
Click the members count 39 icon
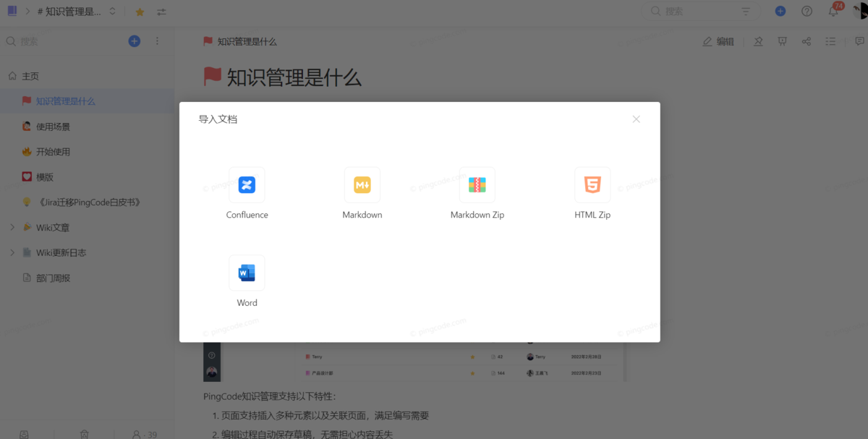144,435
